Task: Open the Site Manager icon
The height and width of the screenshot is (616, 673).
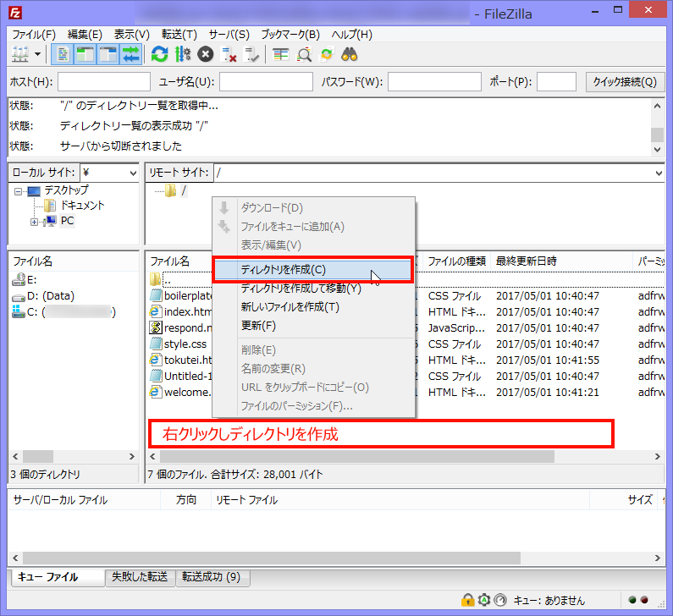Action: tap(20, 54)
